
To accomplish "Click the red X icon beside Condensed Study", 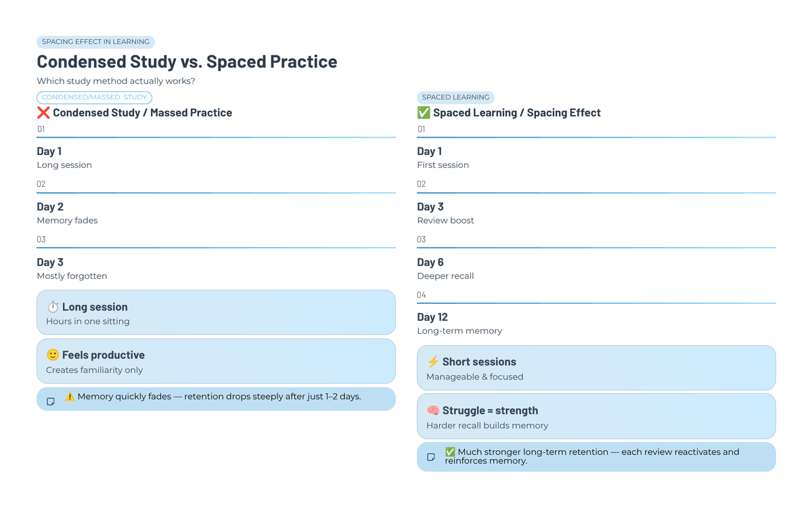I will coord(43,113).
